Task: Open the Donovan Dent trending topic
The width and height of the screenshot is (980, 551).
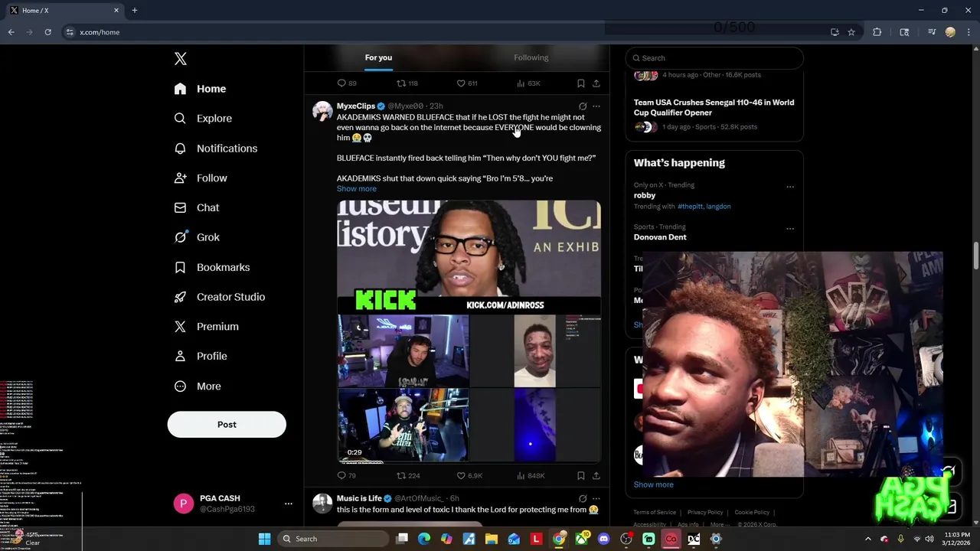Action: [660, 237]
